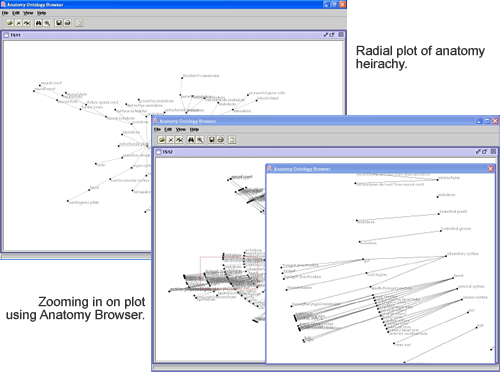Select the TS11 frame title bar
Viewport: 500px width, 375px height.
(x=173, y=35)
